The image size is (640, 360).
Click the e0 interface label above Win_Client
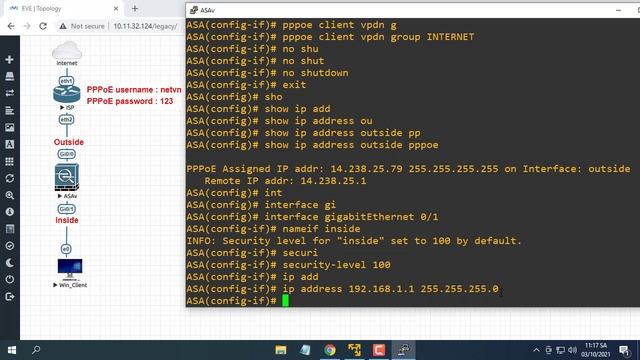coord(66,249)
